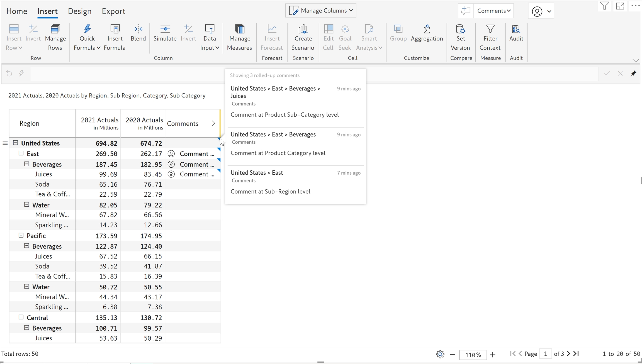Click the Manage Rows icon
642x364 pixels.
(x=55, y=29)
